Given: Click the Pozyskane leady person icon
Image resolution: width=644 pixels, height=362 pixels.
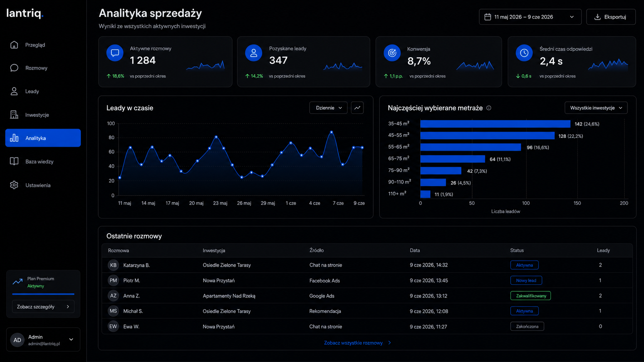Looking at the screenshot, I should click(253, 53).
